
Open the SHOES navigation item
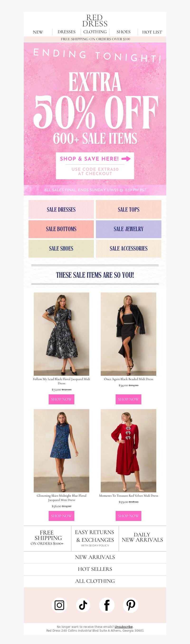[x=123, y=32]
